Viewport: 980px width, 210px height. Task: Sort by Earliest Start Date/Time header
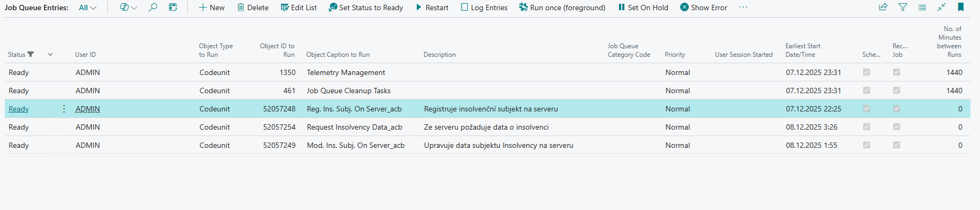coord(803,50)
